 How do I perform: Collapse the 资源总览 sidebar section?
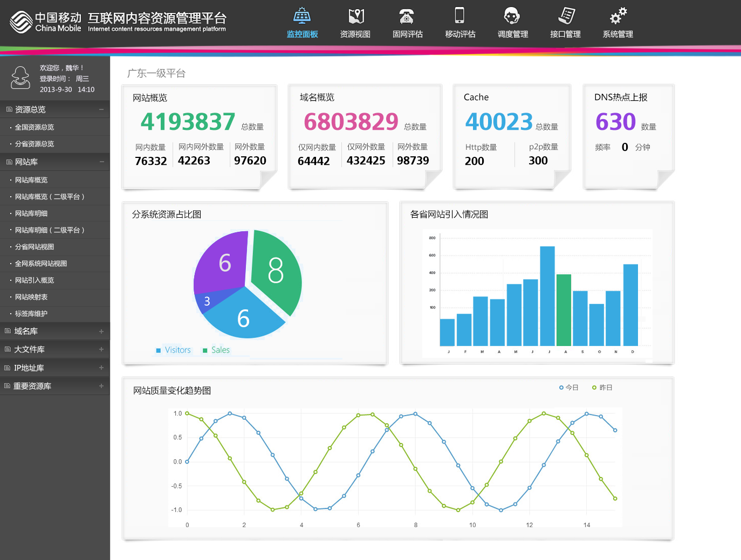(101, 109)
